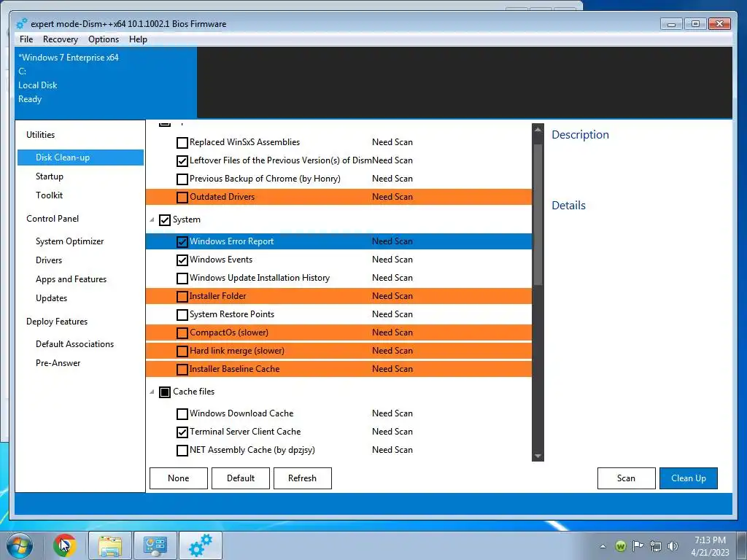Enable Hard link merge (slower) checkbox
This screenshot has height=560, width=747.
click(x=182, y=351)
